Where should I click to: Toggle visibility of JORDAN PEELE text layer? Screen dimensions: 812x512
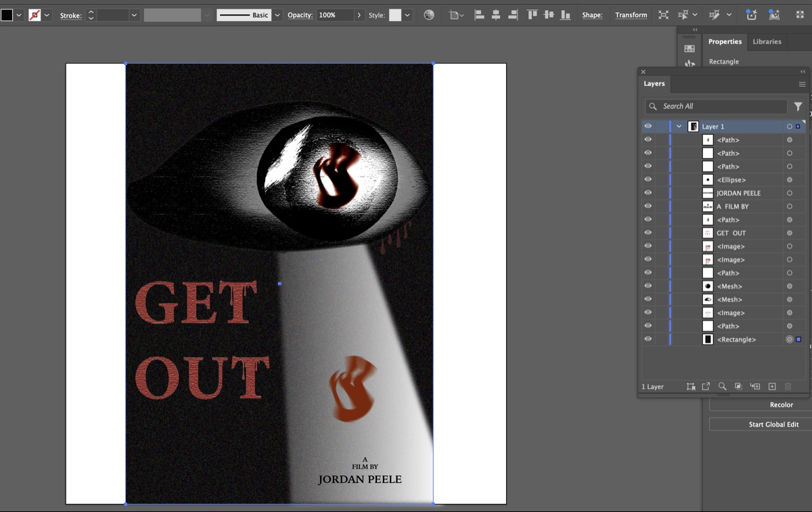pos(648,193)
